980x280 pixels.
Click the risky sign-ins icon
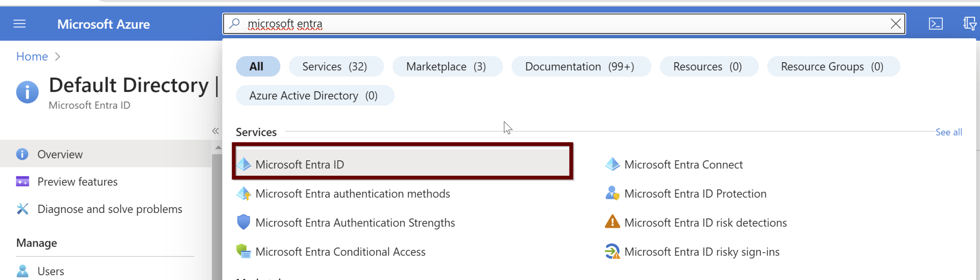click(x=612, y=251)
